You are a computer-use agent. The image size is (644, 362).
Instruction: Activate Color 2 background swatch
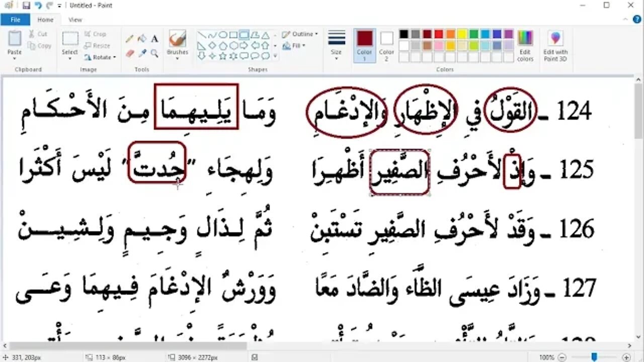[386, 45]
